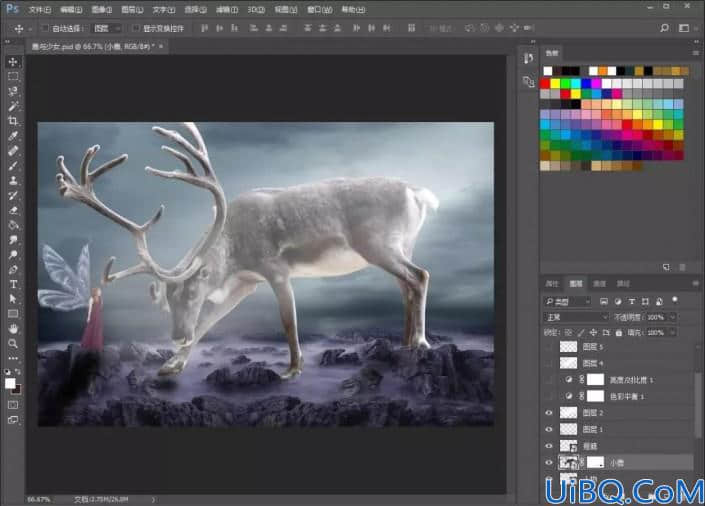
Task: Click the 色彩平衡 1 adjustment layer
Action: tap(627, 396)
